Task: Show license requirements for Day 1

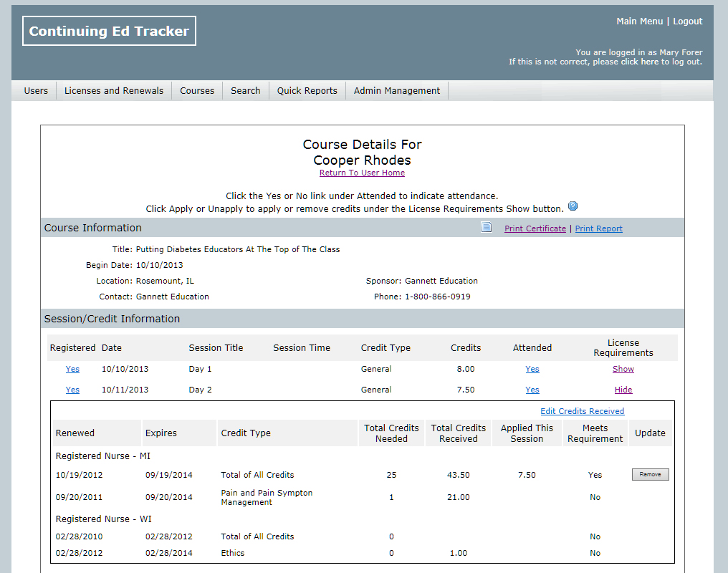Action: pos(623,369)
